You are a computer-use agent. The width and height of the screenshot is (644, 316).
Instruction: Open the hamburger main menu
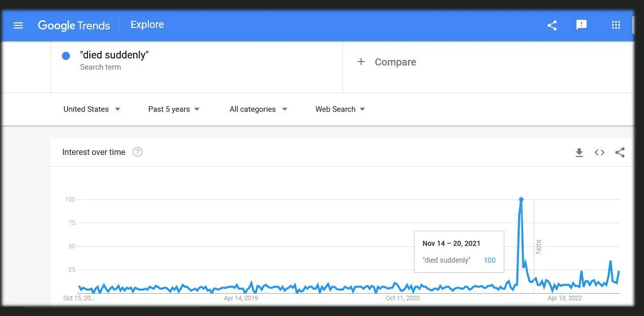click(18, 25)
